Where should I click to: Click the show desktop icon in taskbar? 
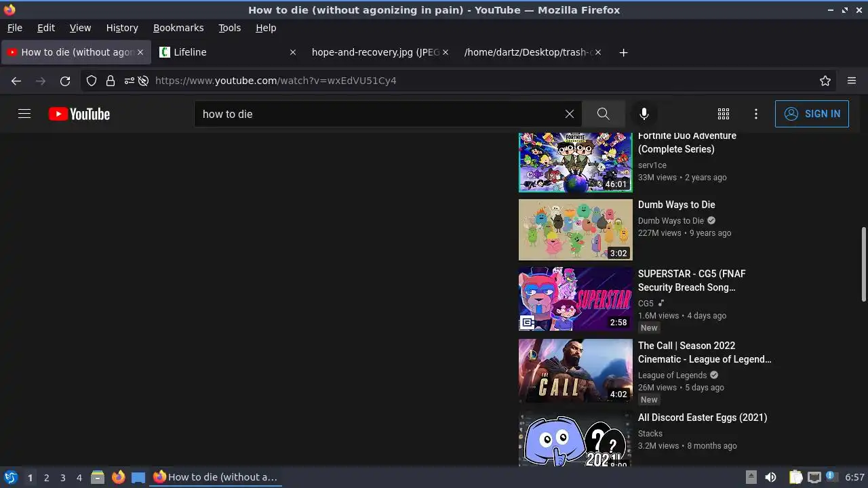138,477
